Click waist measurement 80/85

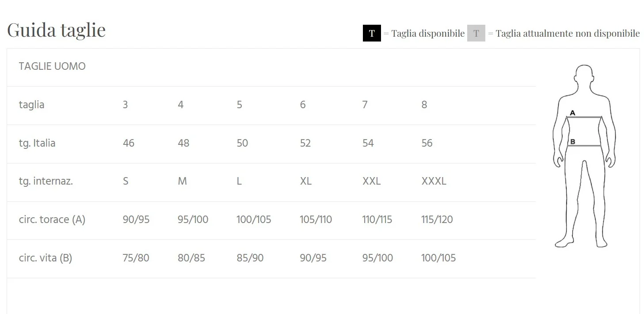(191, 258)
